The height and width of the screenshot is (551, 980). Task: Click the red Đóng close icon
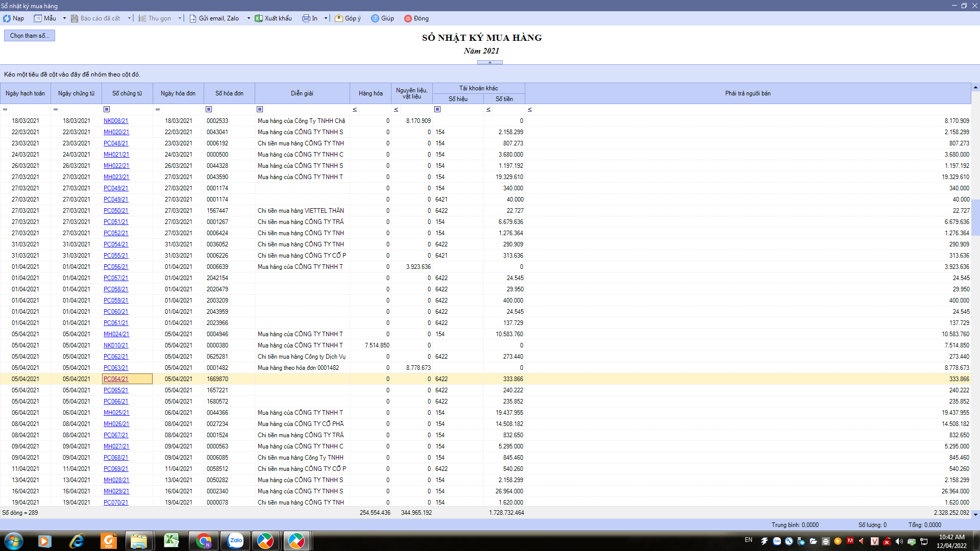pyautogui.click(x=408, y=18)
